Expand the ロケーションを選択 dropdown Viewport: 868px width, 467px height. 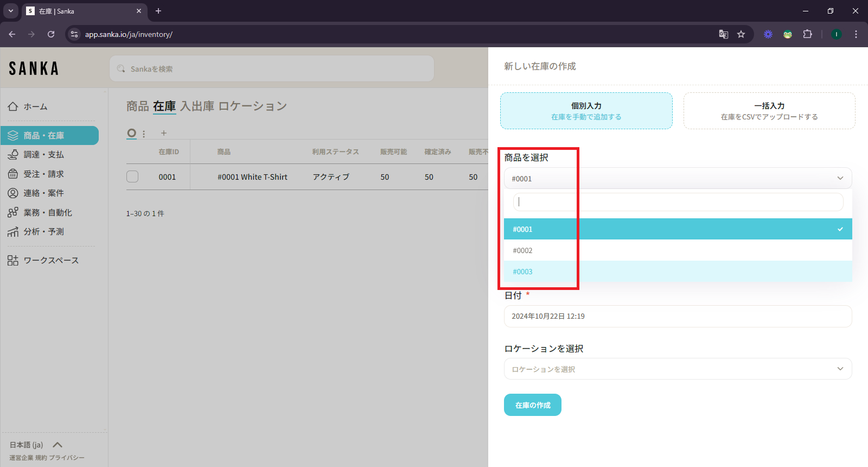coord(677,369)
